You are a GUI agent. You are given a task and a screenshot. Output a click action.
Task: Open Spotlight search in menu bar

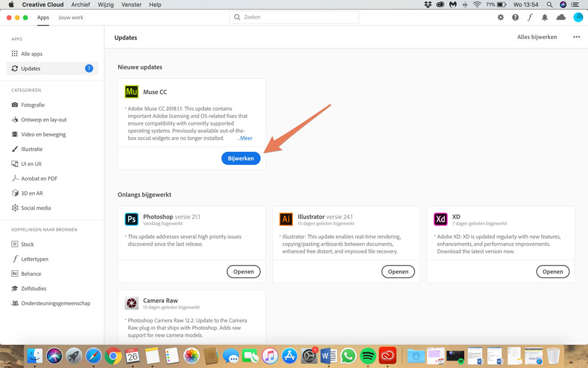549,5
